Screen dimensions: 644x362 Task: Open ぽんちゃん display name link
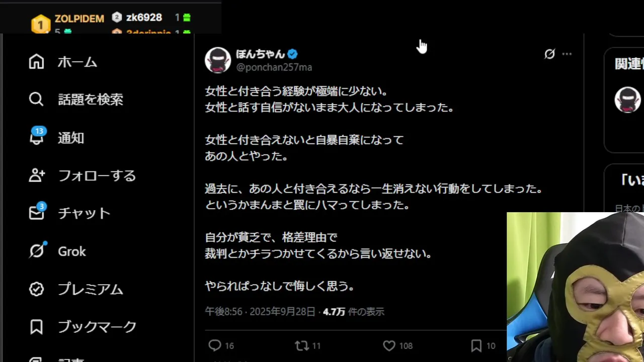pyautogui.click(x=261, y=54)
